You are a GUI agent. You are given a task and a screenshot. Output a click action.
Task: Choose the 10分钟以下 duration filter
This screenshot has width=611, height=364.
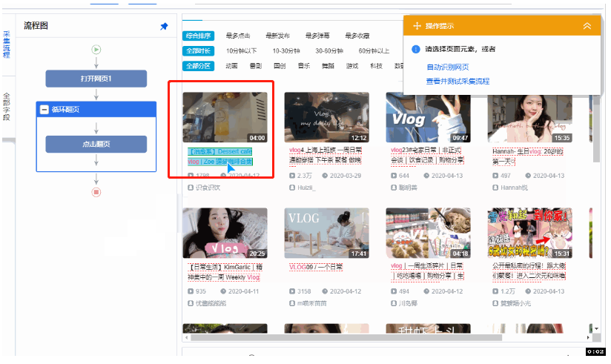(242, 51)
